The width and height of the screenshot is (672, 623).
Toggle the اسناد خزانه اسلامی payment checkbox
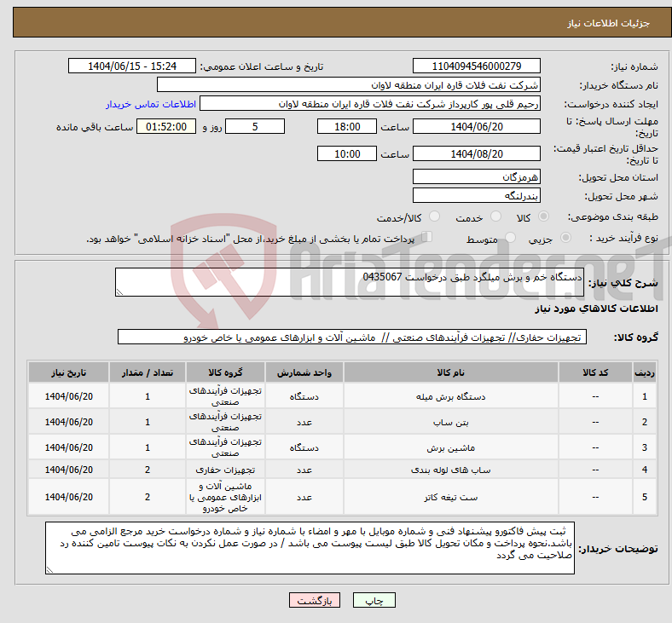pos(427,237)
